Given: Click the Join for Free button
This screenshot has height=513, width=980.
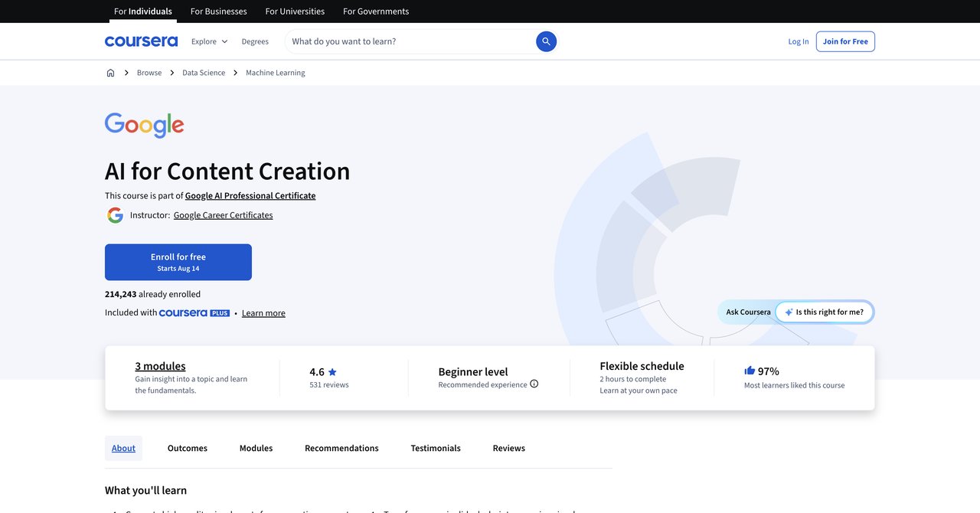Looking at the screenshot, I should tap(845, 41).
